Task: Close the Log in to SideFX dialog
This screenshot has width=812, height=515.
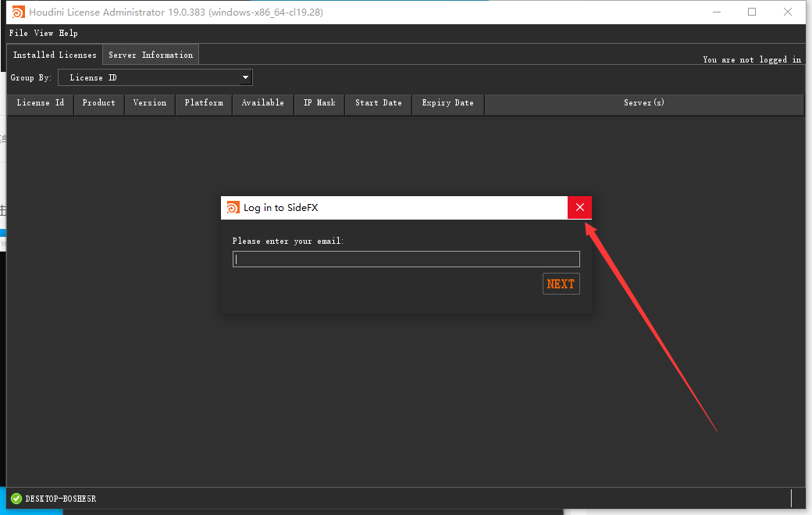Action: click(x=579, y=208)
